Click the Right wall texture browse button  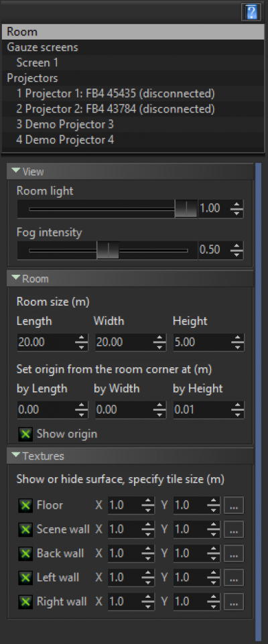point(234,602)
